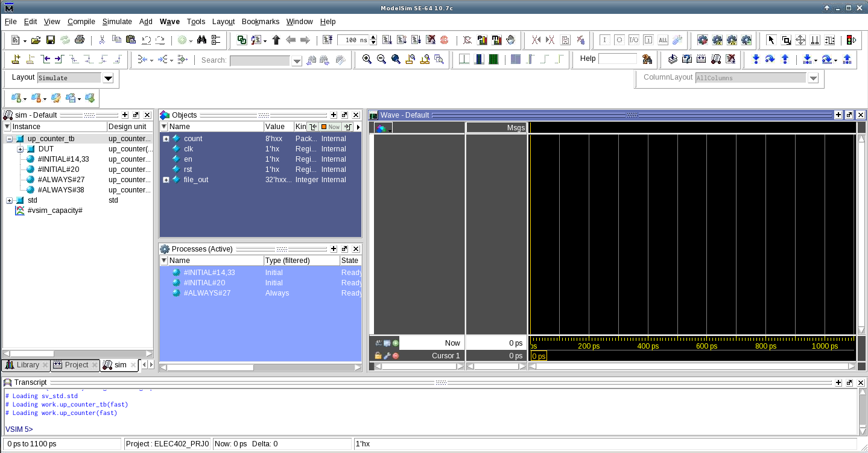Viewport: 868px width, 453px height.
Task: Click the Compile icon with green squares
Action: tap(242, 40)
